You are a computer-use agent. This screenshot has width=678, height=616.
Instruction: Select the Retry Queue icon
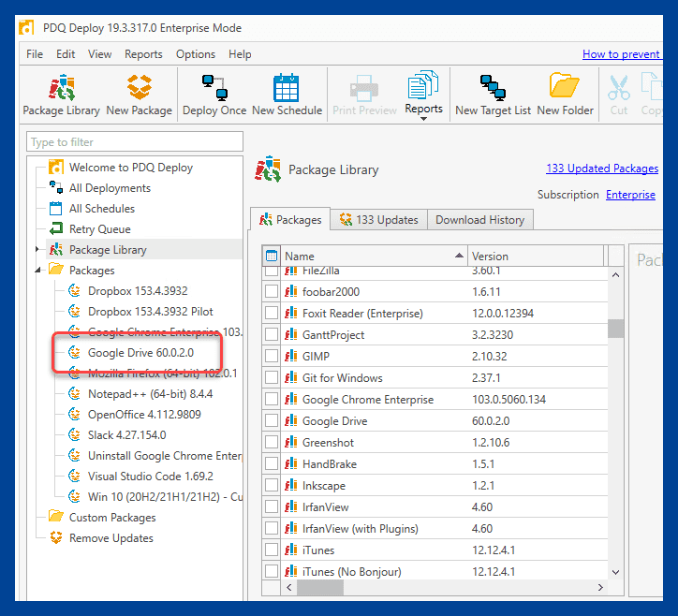[x=56, y=228]
